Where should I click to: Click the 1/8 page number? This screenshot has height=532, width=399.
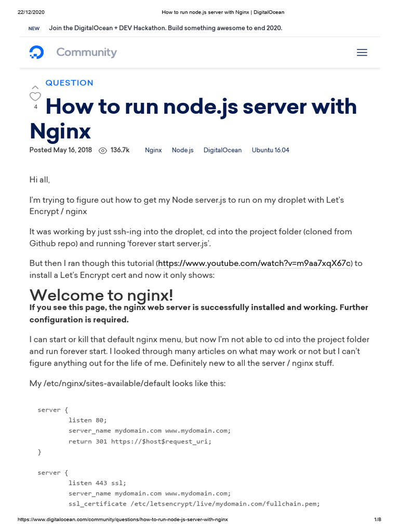tap(378, 520)
